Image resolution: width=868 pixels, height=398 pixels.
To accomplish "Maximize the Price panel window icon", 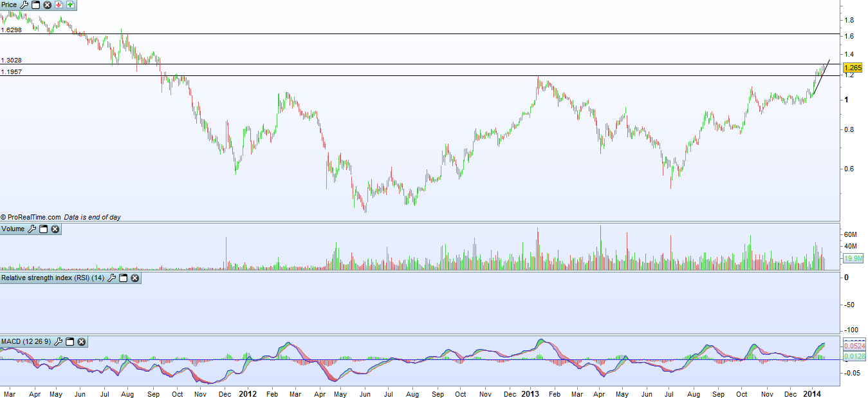I will [x=35, y=5].
